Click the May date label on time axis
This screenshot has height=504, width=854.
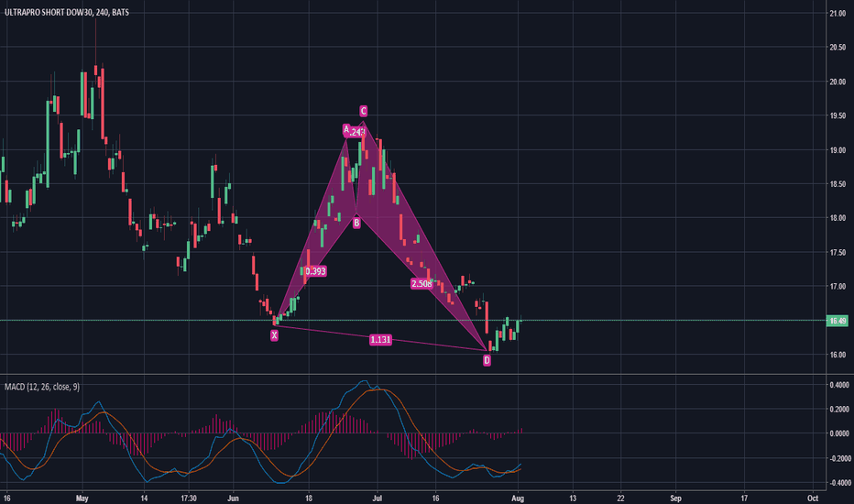click(x=82, y=498)
